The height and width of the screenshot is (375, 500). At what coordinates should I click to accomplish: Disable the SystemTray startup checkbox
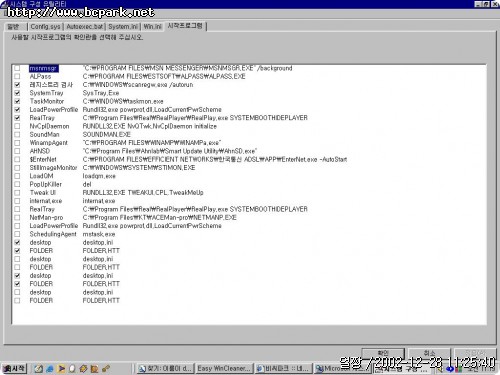pyautogui.click(x=17, y=93)
